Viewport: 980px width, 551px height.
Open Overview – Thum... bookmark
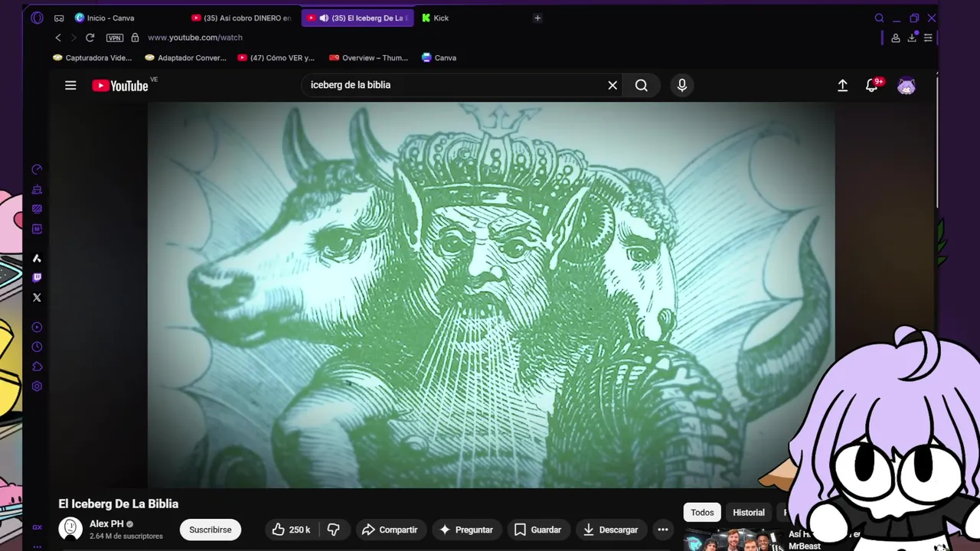(x=369, y=57)
